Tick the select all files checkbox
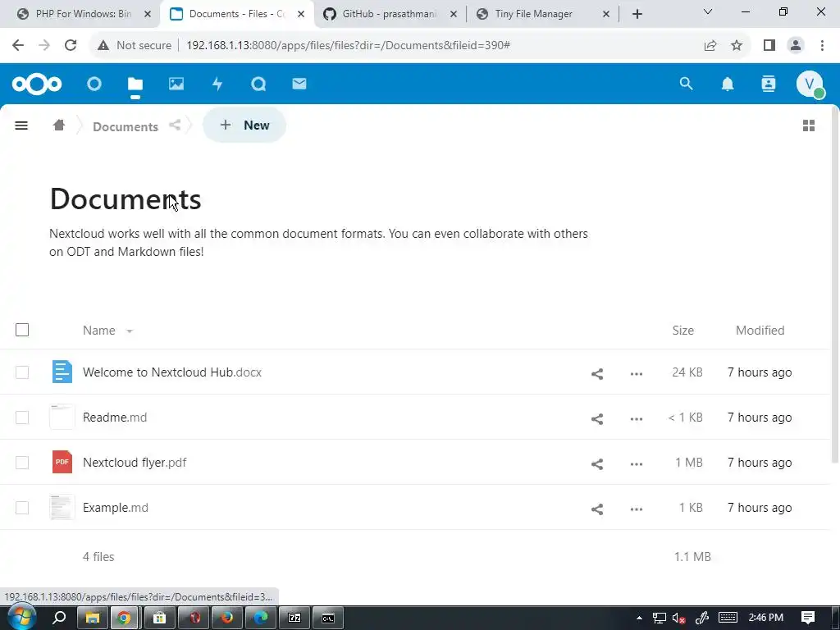The width and height of the screenshot is (840, 630). [x=22, y=330]
